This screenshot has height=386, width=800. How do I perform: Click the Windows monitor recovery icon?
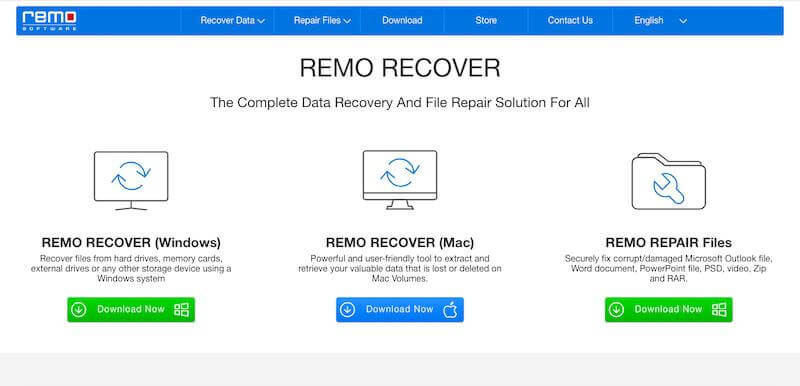[131, 181]
